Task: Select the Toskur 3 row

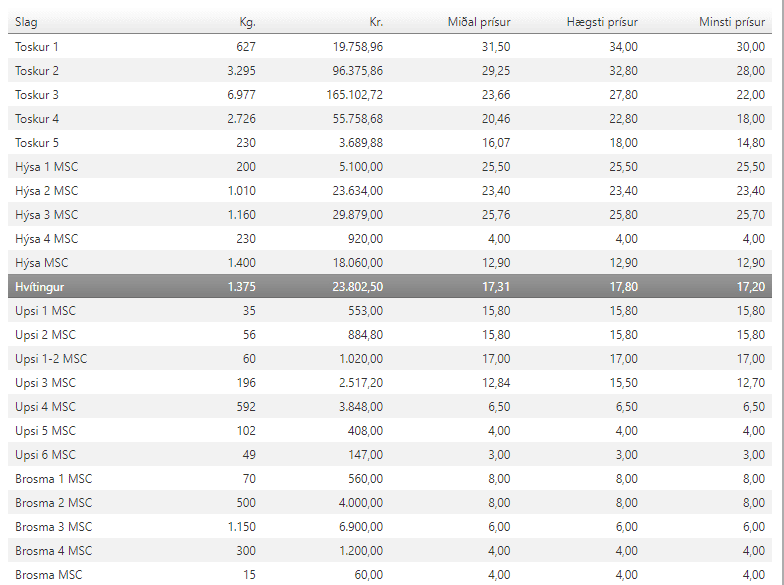Action: pyautogui.click(x=390, y=94)
